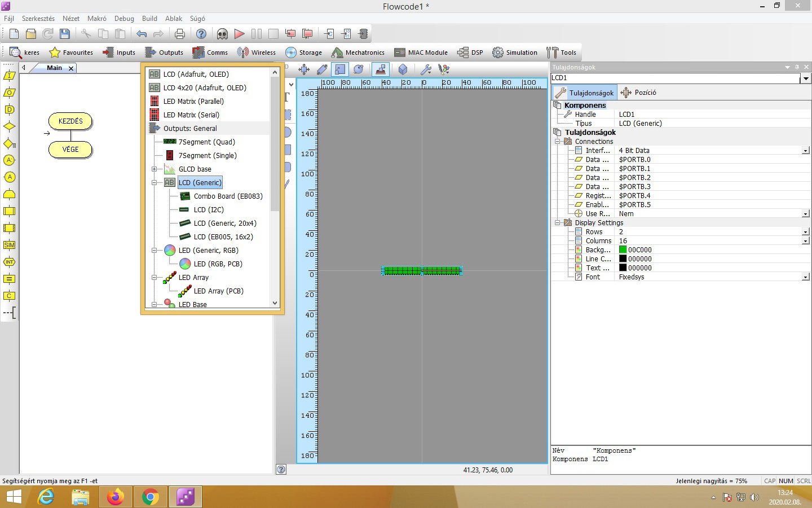Open the Debug menu

click(124, 19)
